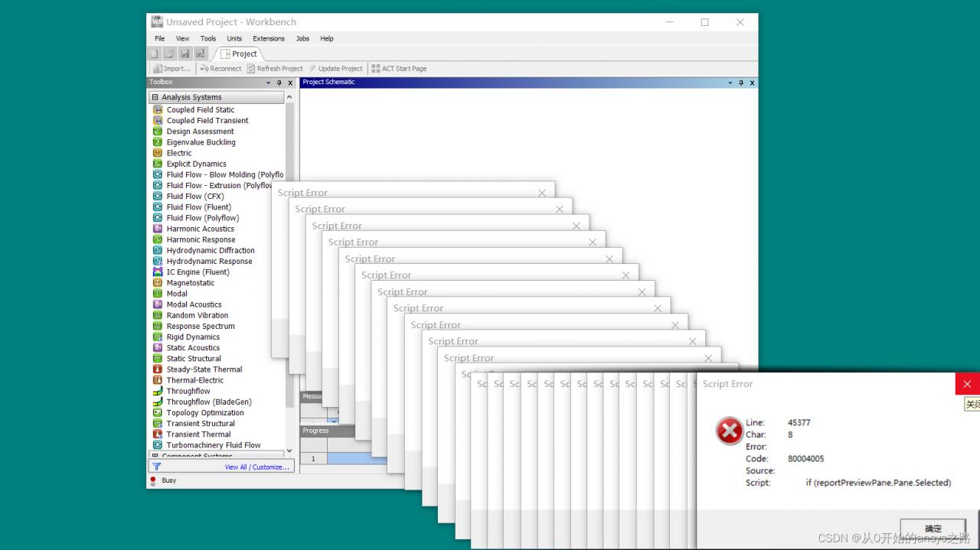Select the Fluid Flow (CFX) icon
The image size is (980, 550).
pos(158,196)
